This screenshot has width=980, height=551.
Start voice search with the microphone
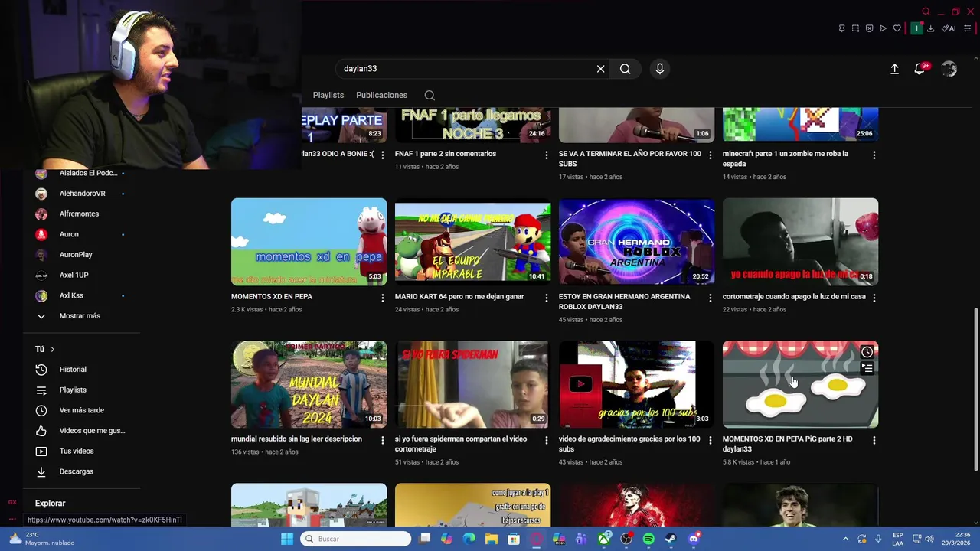[x=660, y=69]
